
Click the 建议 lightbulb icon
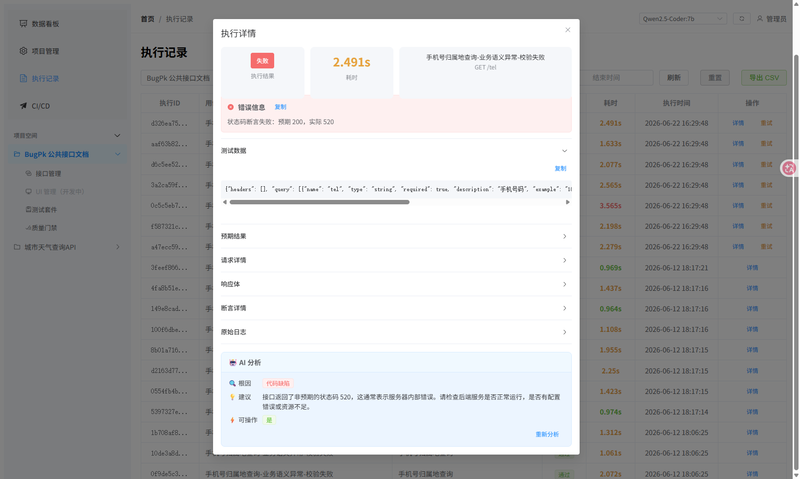232,397
